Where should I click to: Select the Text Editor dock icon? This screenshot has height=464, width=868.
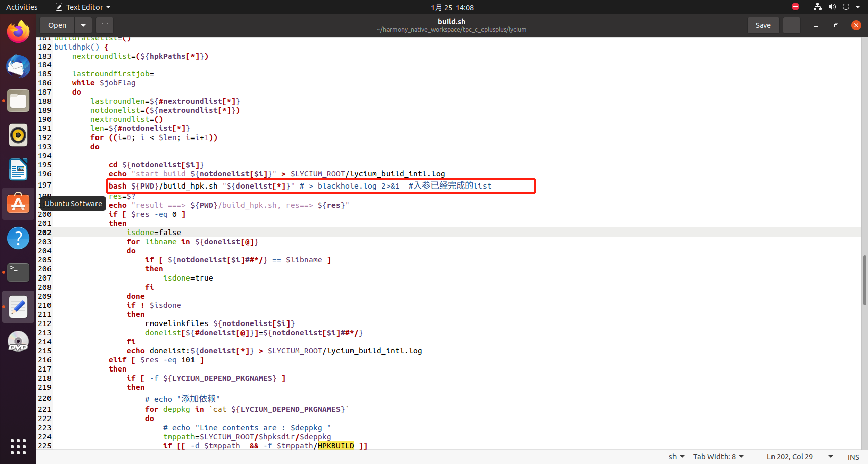18,307
